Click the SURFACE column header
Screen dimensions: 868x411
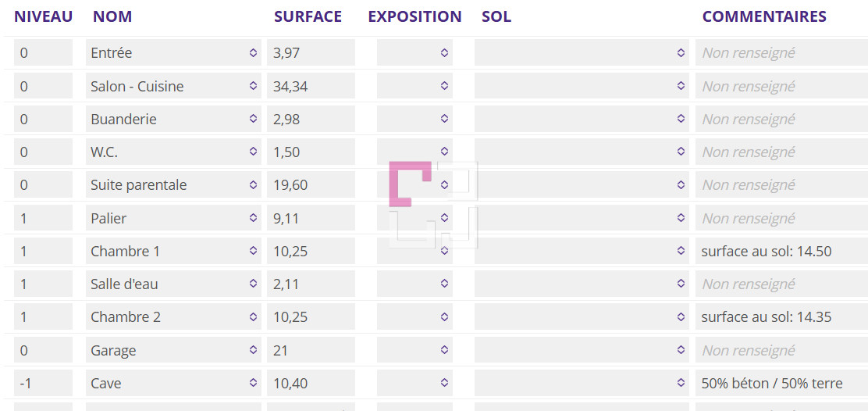click(x=308, y=16)
